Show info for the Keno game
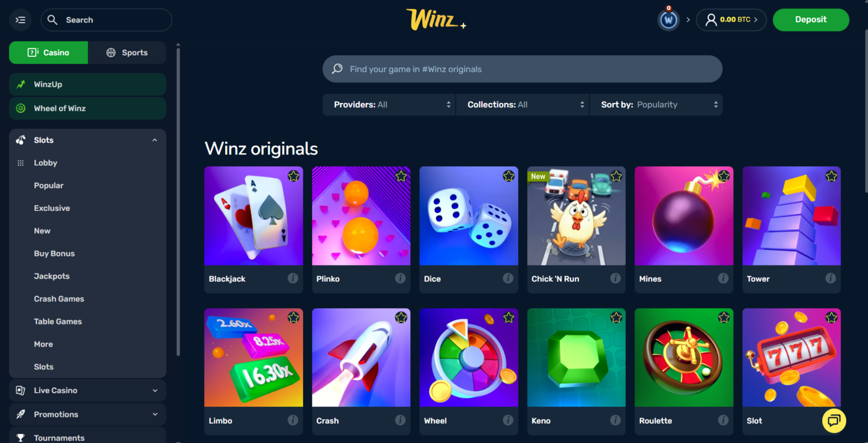This screenshot has height=443, width=868. pos(615,421)
